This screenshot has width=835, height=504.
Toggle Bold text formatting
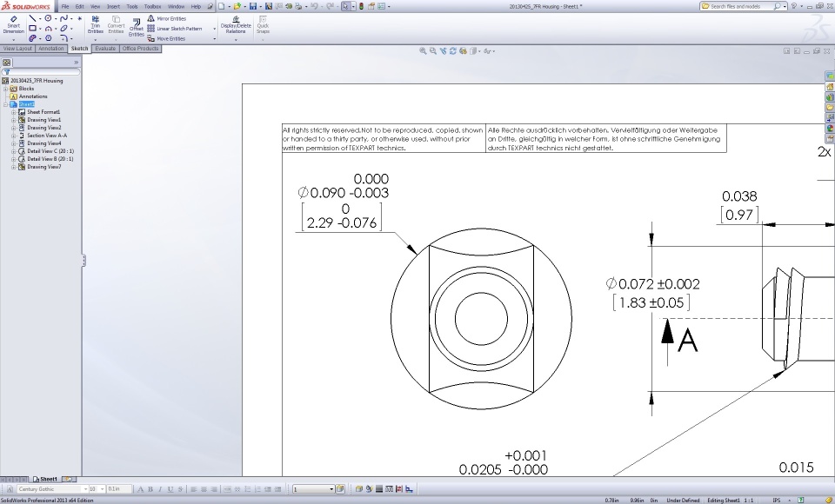tap(150, 489)
